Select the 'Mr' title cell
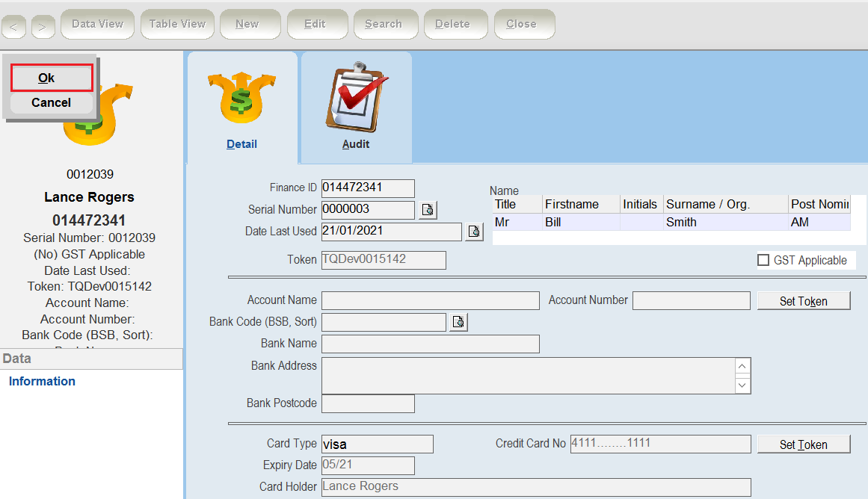 point(517,222)
